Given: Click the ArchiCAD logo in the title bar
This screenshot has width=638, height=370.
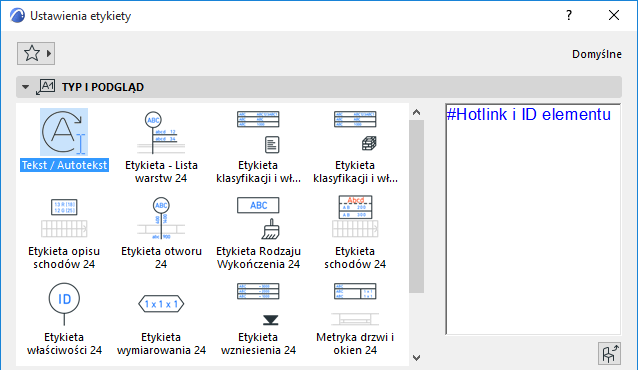Looking at the screenshot, I should point(17,15).
